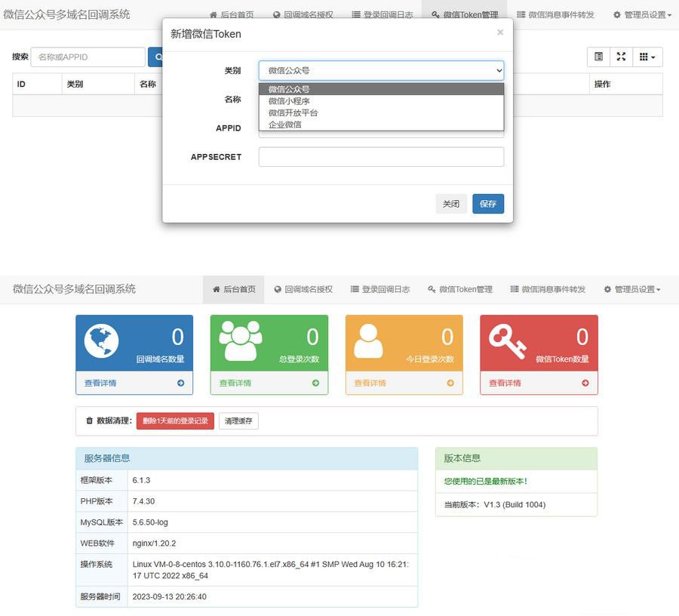Switch to the 后台首页 menu item
Screen dimensions: 679x616
(x=235, y=289)
